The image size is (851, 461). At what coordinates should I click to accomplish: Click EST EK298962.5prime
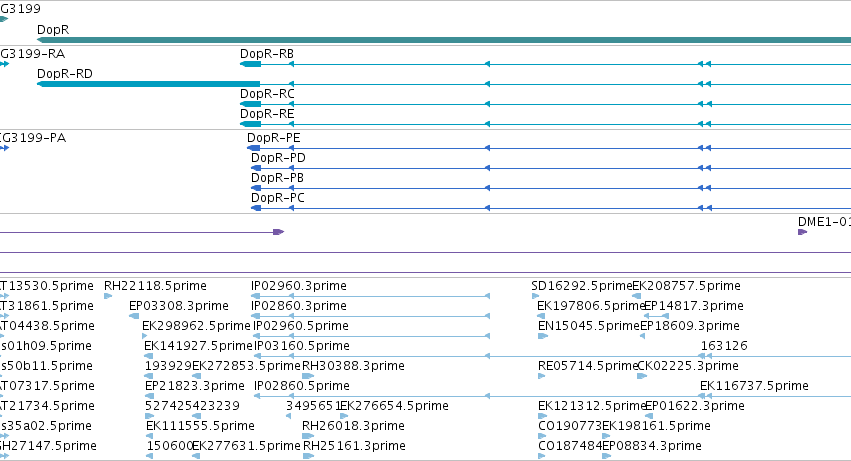point(196,326)
